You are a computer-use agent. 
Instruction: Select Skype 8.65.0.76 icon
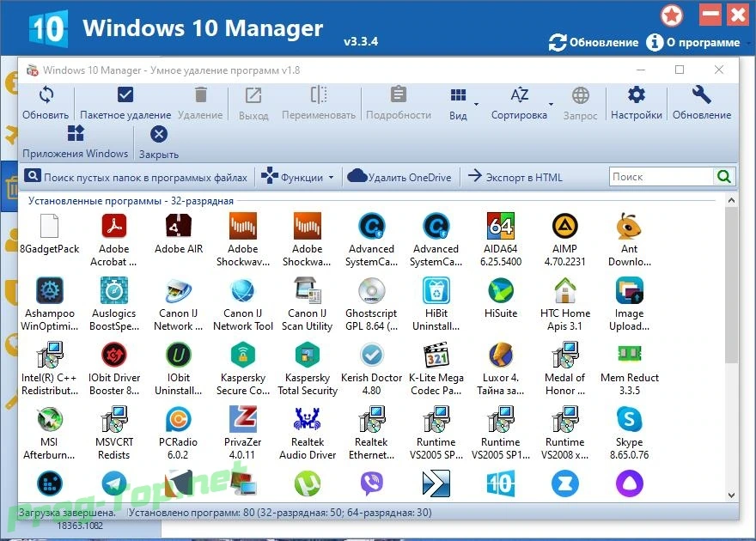pos(629,419)
